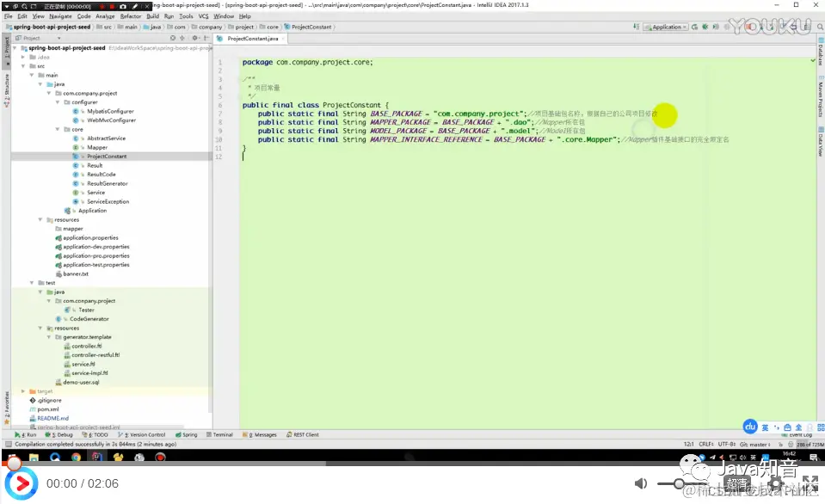Open the File menu
Viewport: 825px width, 504px height.
[9, 16]
